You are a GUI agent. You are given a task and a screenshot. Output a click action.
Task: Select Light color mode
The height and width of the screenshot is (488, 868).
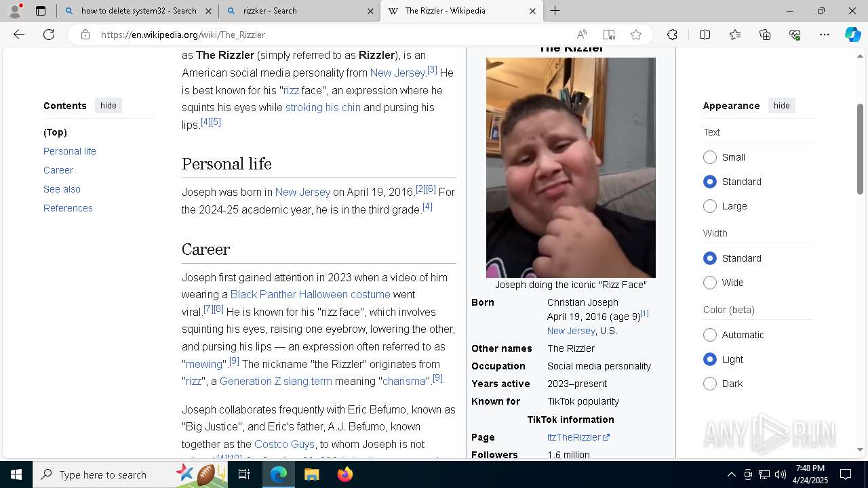[x=710, y=359]
